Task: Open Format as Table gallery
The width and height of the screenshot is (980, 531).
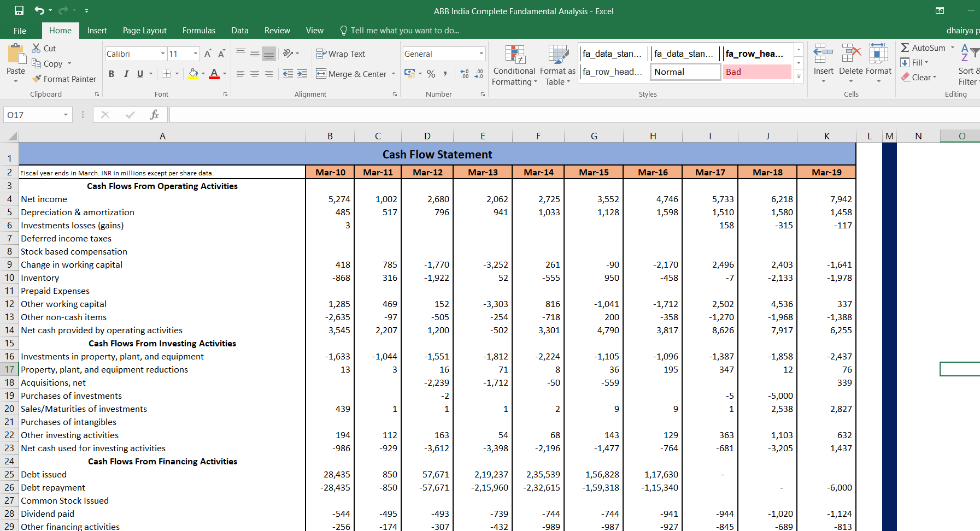Action: click(x=558, y=65)
